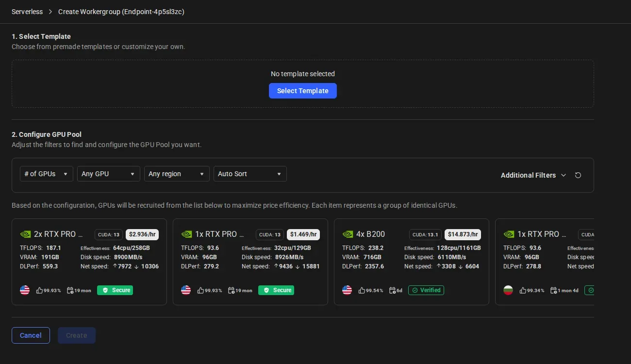Click the 128cpu/1161GB effectiveness value
Viewport: 631px width, 364px height.
(x=459, y=248)
